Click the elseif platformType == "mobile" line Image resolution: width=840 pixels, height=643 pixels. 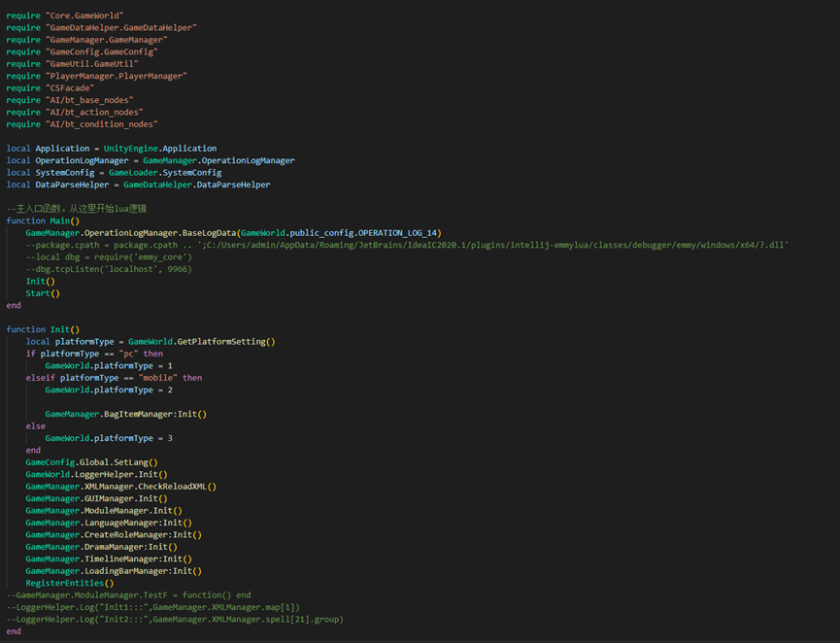(114, 378)
